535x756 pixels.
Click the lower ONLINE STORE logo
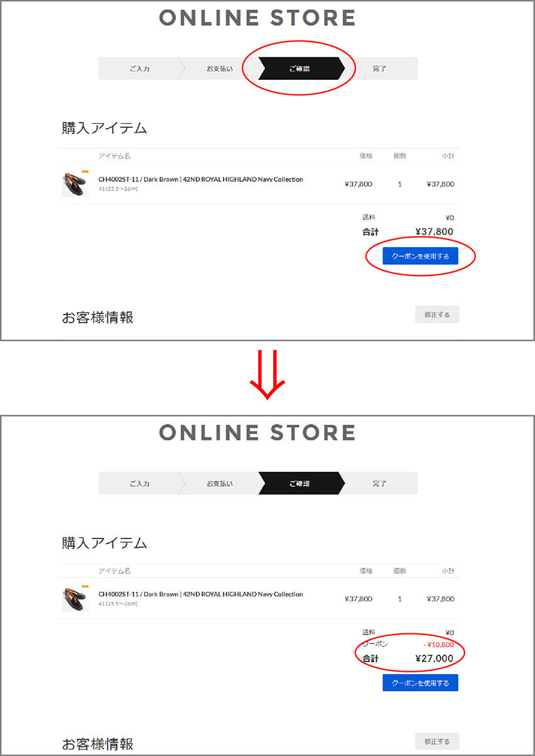pos(257,432)
